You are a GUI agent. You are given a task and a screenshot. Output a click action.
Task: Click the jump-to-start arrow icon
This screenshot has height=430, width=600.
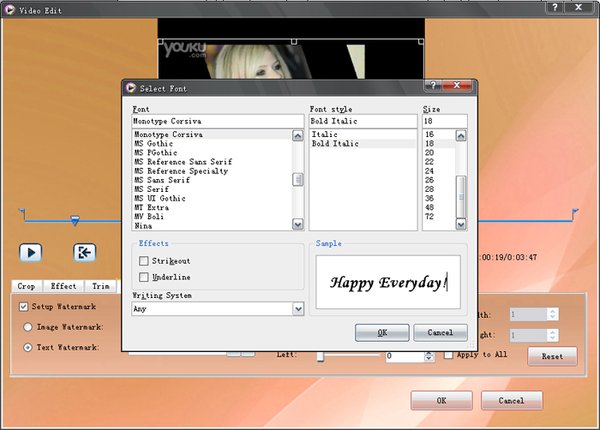click(84, 252)
